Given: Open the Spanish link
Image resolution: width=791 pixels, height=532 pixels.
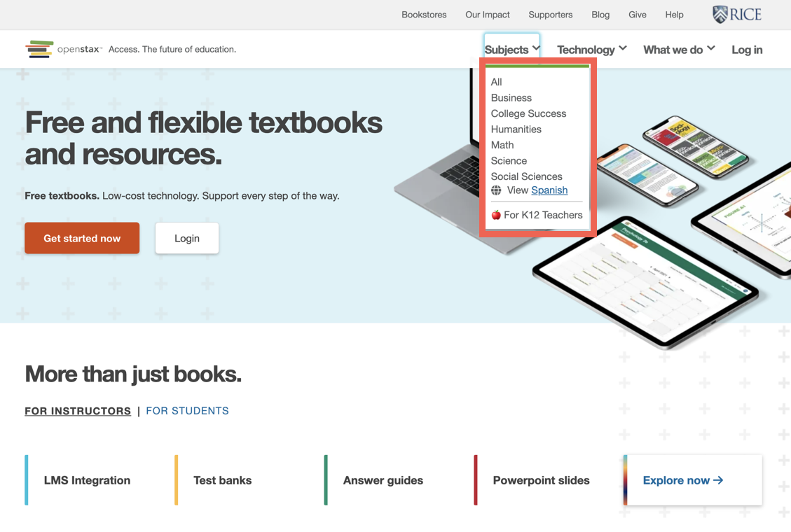Looking at the screenshot, I should 549,190.
